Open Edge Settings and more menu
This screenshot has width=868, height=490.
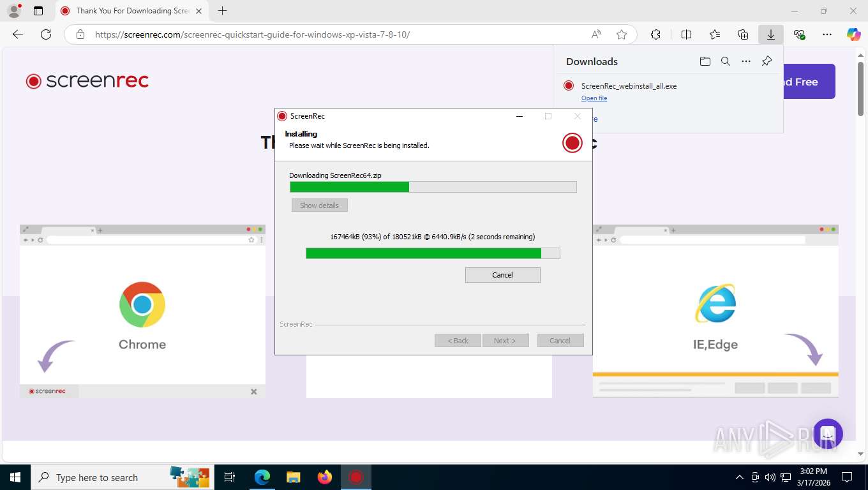827,34
